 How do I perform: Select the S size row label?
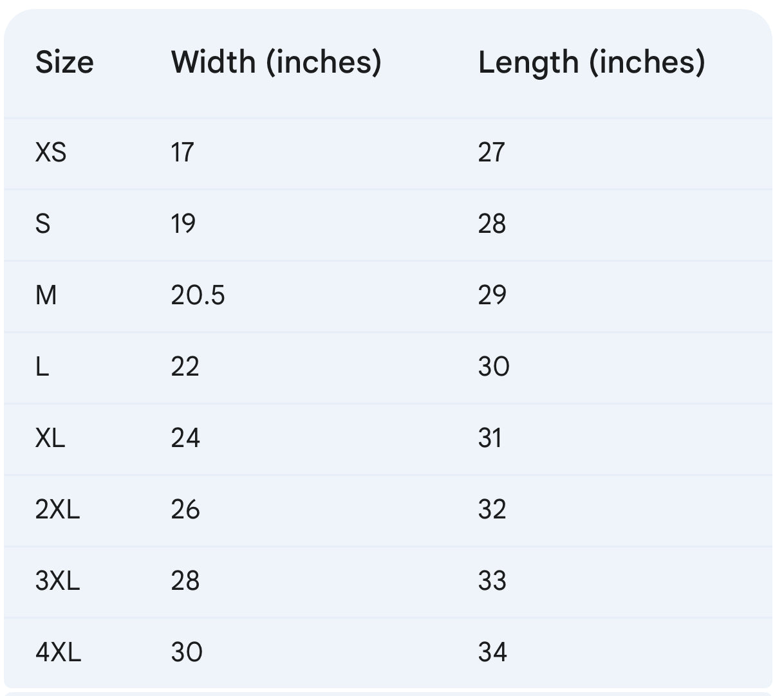pos(42,224)
